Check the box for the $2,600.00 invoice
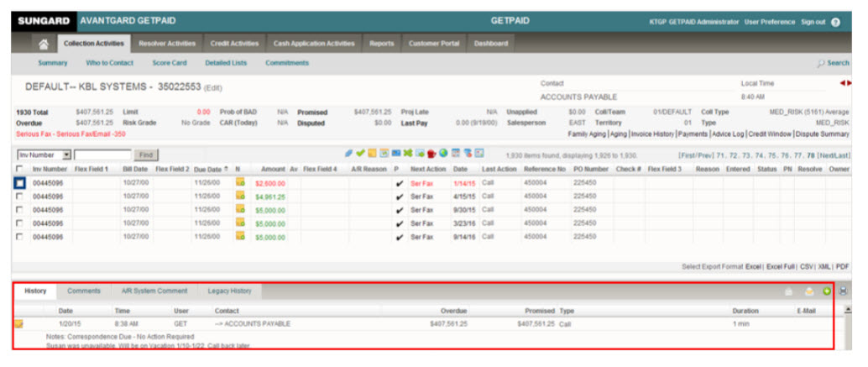The image size is (868, 367). (x=19, y=182)
